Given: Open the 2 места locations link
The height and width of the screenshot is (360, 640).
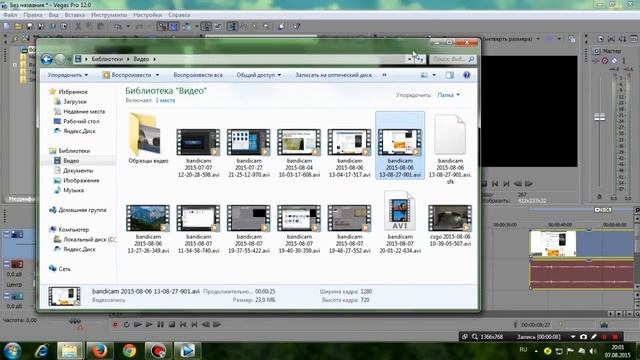Looking at the screenshot, I should click(165, 100).
